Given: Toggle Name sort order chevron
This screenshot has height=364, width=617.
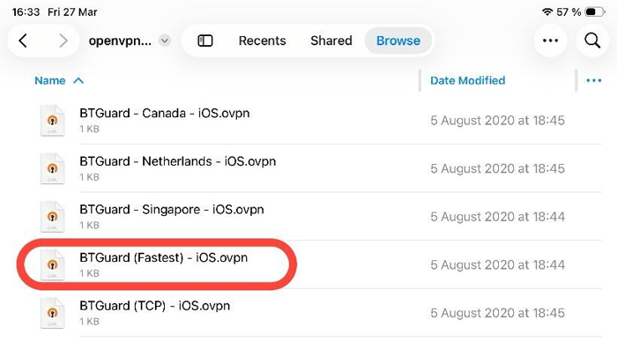Looking at the screenshot, I should [78, 81].
